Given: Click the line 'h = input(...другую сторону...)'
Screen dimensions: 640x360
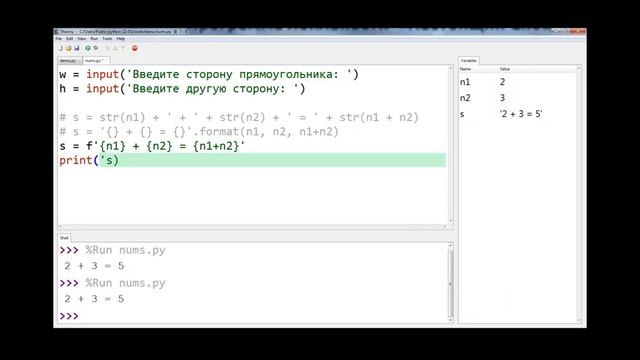Looking at the screenshot, I should coord(182,89).
